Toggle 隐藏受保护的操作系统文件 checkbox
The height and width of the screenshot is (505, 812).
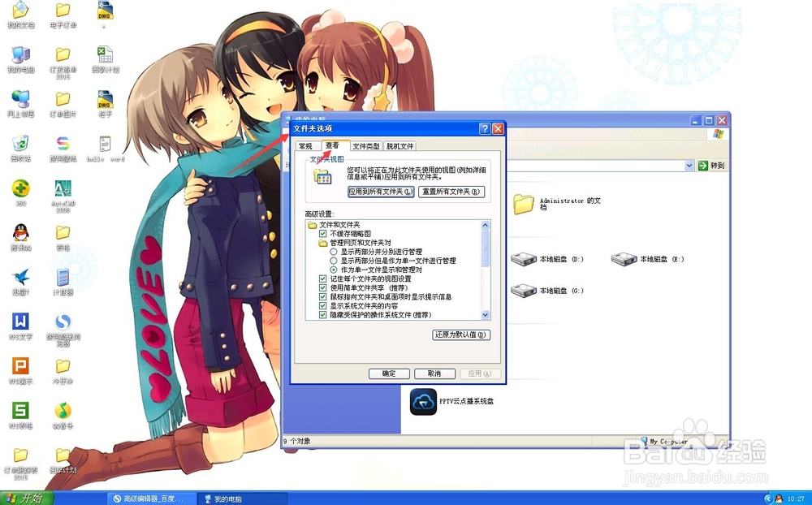(323, 314)
